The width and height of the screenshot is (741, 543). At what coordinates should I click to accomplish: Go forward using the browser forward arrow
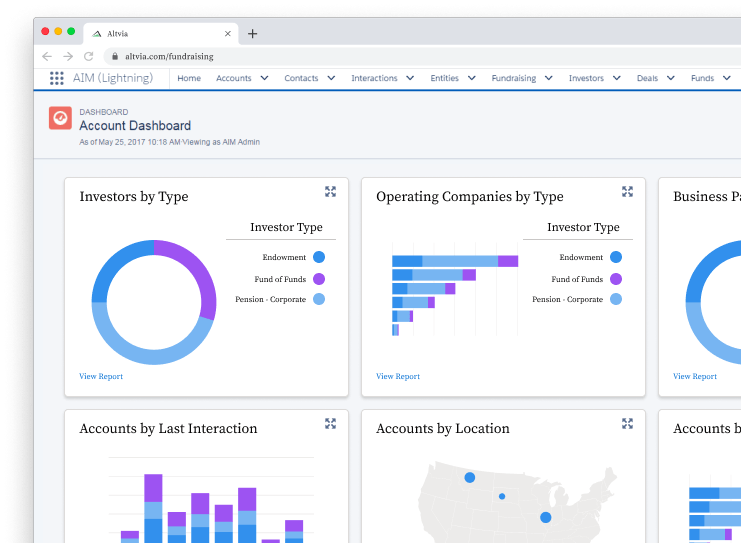[68, 56]
